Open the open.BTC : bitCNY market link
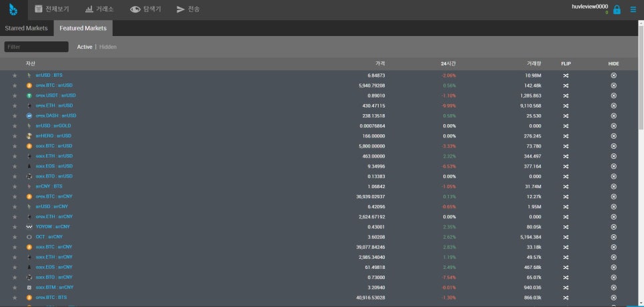644x307 pixels. [54, 197]
